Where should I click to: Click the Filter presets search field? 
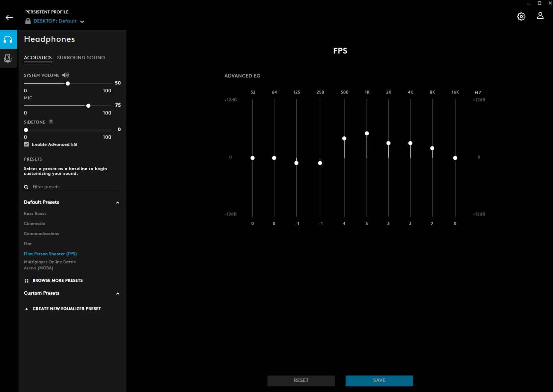72,187
